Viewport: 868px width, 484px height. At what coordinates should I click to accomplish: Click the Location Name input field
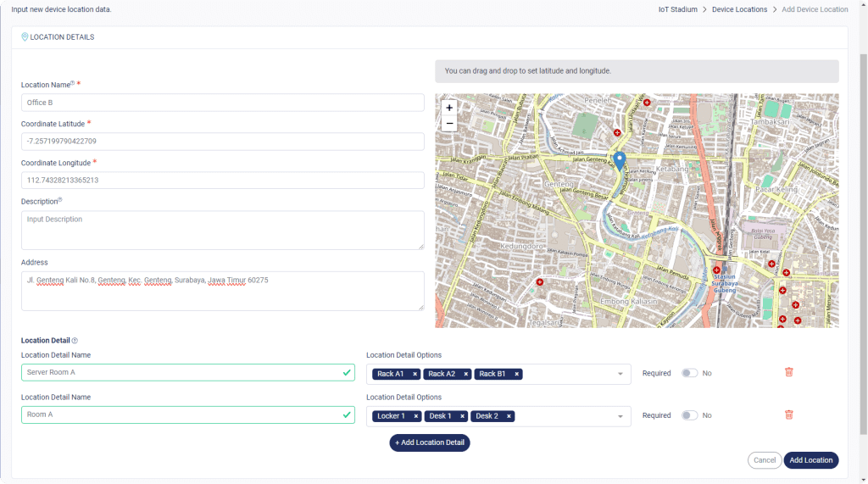[x=222, y=103]
